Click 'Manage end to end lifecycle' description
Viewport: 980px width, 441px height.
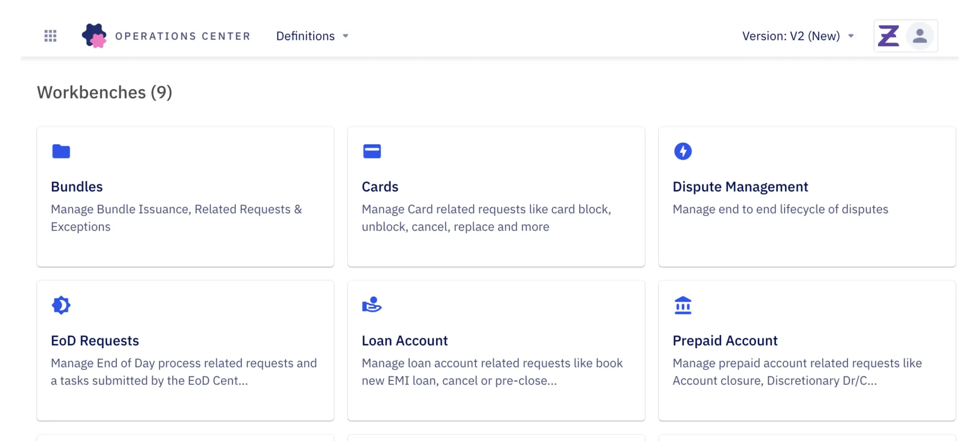click(780, 210)
